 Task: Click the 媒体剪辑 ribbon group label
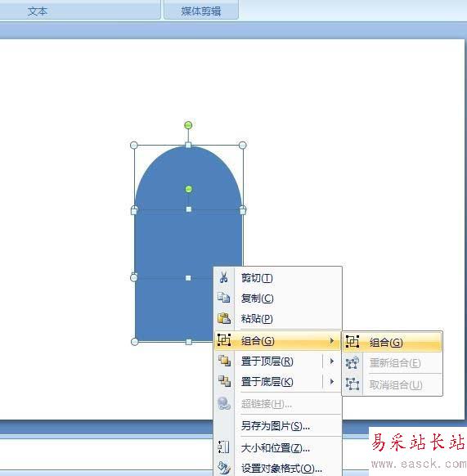[200, 11]
